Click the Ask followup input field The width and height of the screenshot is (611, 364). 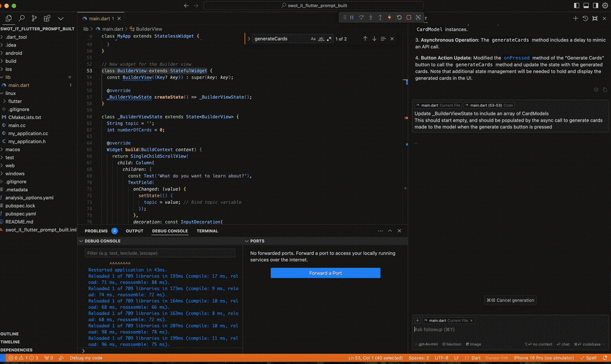pyautogui.click(x=510, y=329)
